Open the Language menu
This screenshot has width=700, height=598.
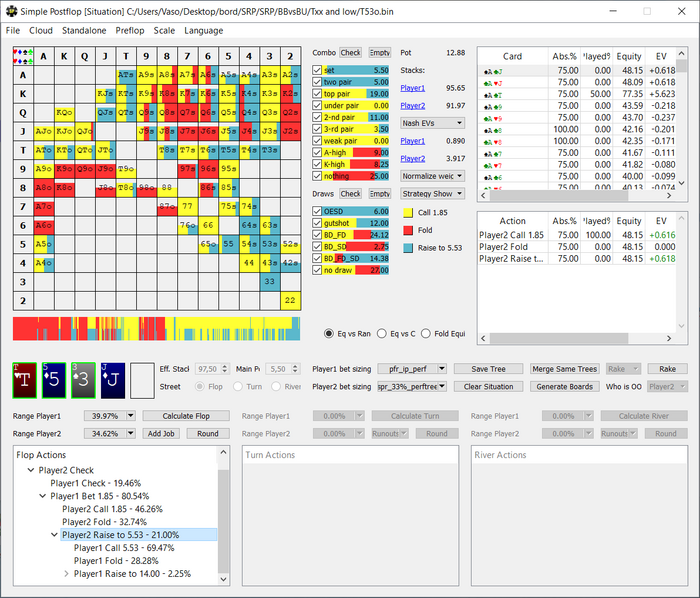203,30
